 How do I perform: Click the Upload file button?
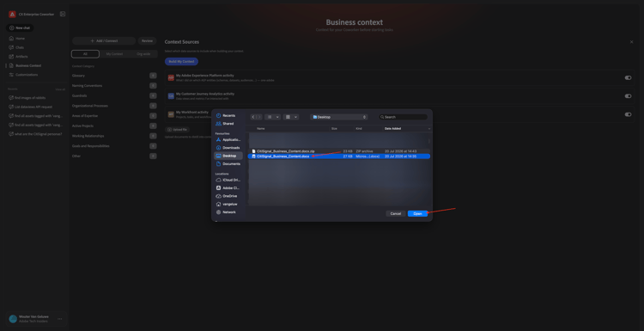tap(177, 130)
